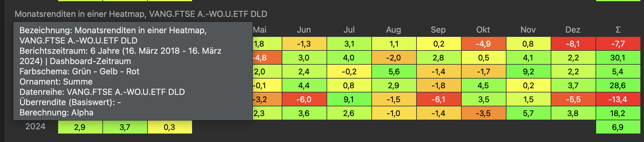
Task: Select the red -13,4 sum cell
Action: 618,99
